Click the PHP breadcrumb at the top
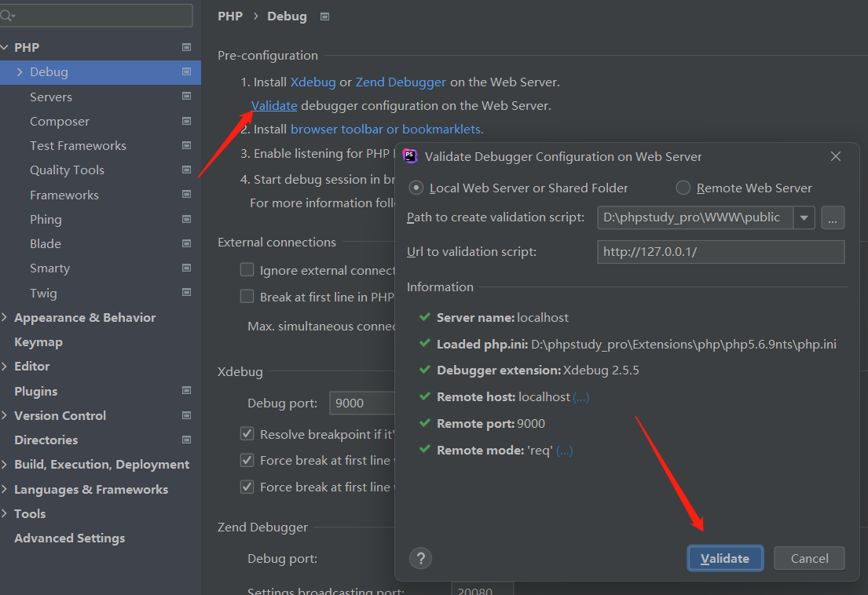This screenshot has width=868, height=595. coord(230,16)
